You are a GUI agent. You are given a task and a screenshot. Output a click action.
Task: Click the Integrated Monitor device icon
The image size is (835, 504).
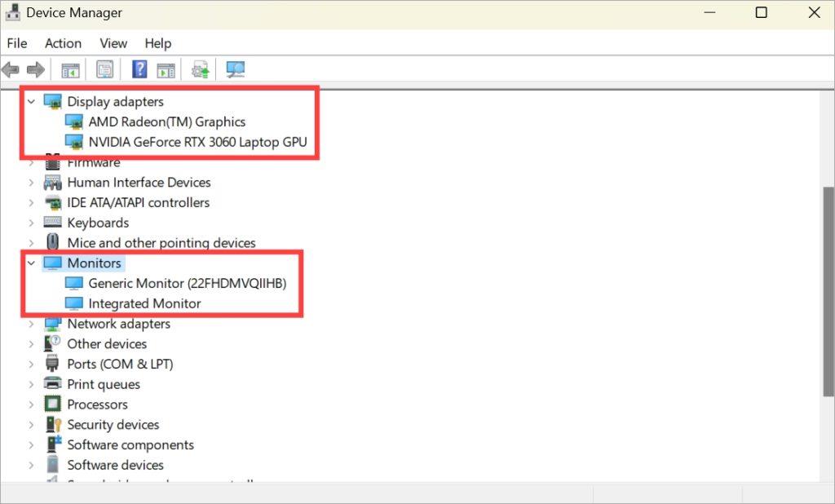[74, 303]
